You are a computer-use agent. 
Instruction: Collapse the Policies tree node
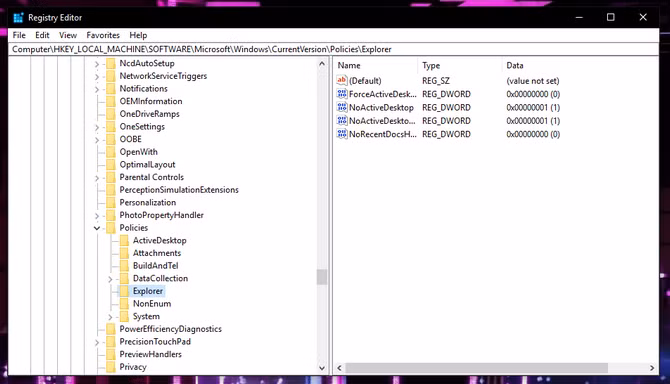97,228
